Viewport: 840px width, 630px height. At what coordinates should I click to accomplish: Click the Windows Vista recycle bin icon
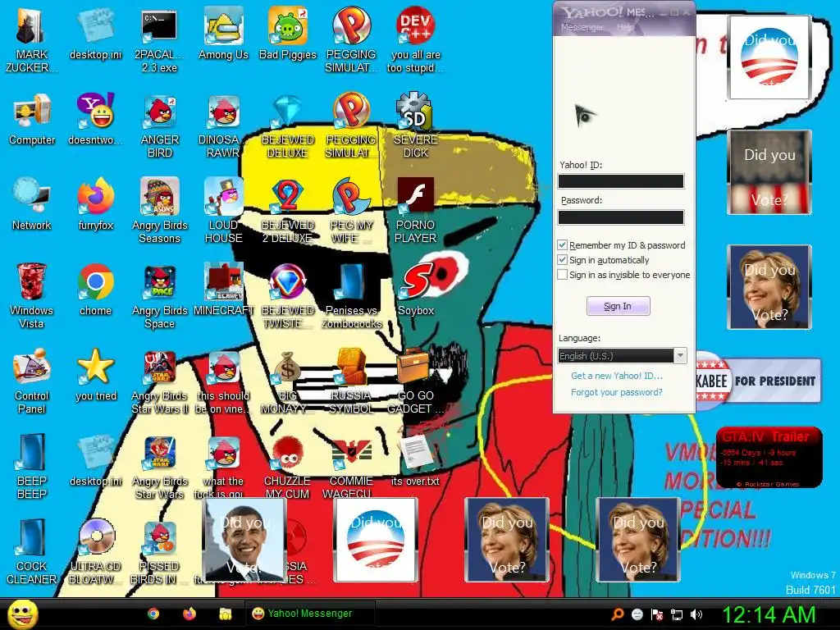32,295
